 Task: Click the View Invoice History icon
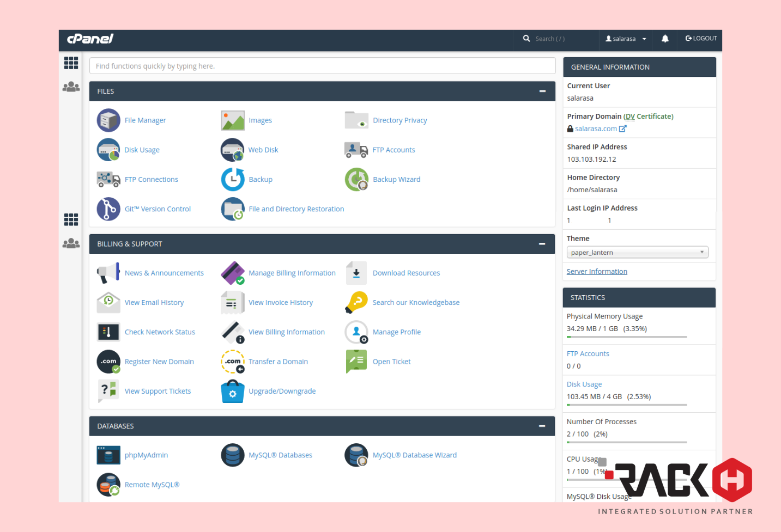point(233,302)
